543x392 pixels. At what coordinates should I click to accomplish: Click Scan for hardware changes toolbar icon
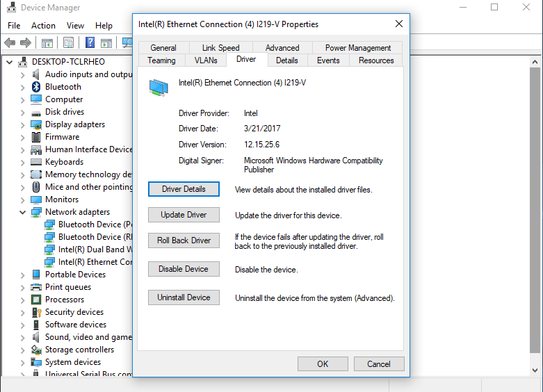(x=127, y=43)
